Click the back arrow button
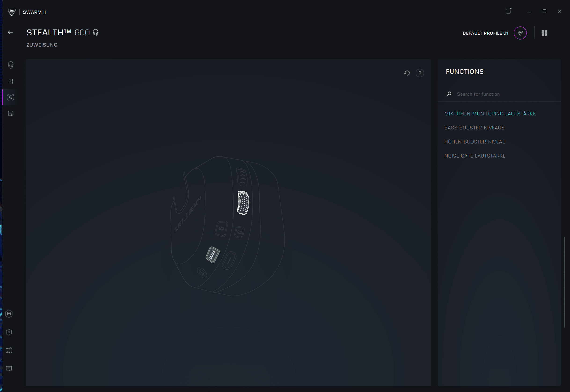Viewport: 570px width, 392px height. (x=10, y=33)
